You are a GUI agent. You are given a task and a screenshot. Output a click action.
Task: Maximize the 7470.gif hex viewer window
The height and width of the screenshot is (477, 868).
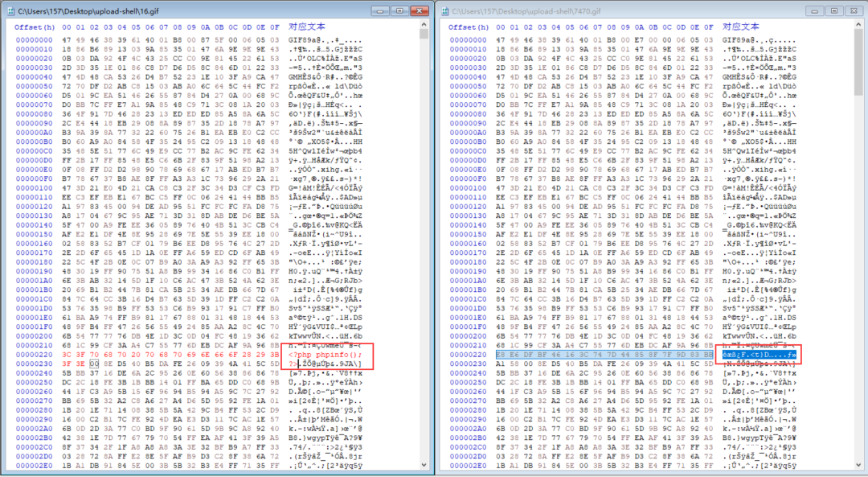tap(833, 10)
